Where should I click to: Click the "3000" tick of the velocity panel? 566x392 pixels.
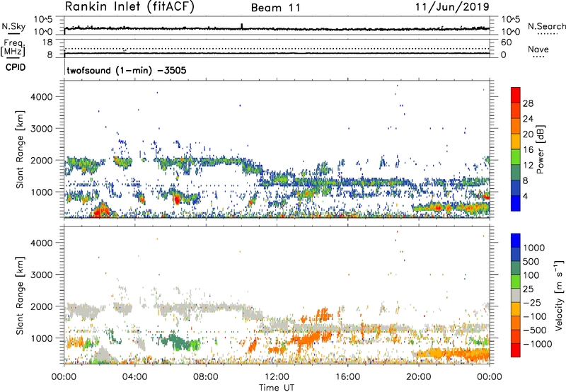[x=42, y=275]
